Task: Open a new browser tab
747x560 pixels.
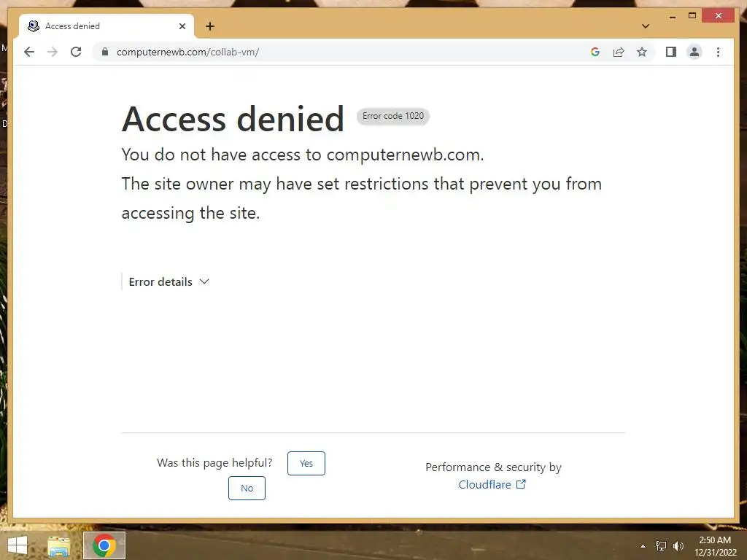Action: click(x=210, y=26)
